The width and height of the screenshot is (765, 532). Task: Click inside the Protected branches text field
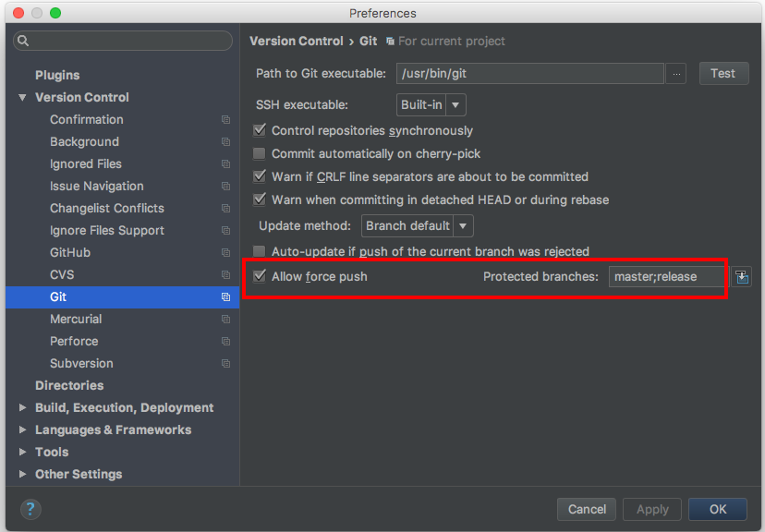coord(666,276)
